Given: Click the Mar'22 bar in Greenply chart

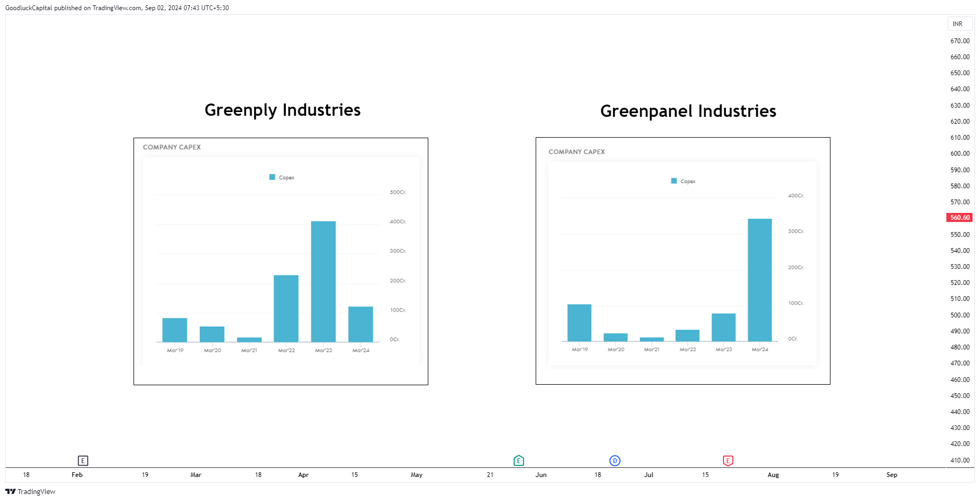Looking at the screenshot, I should coord(286,308).
